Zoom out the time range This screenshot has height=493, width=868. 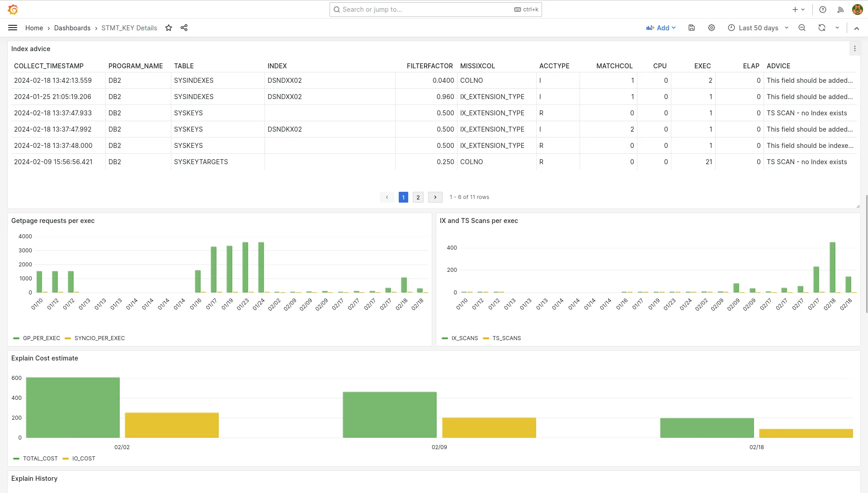coord(802,28)
